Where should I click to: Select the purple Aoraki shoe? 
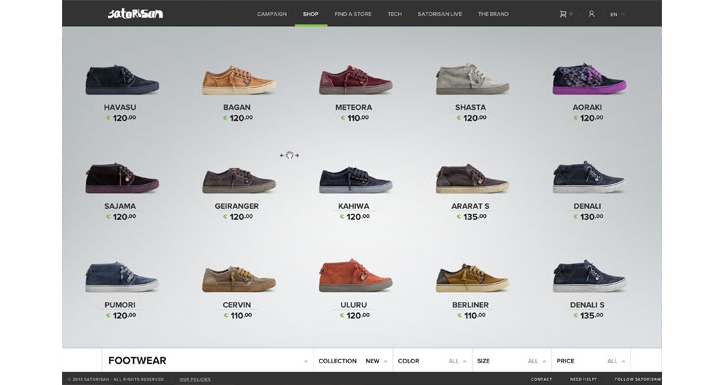589,79
